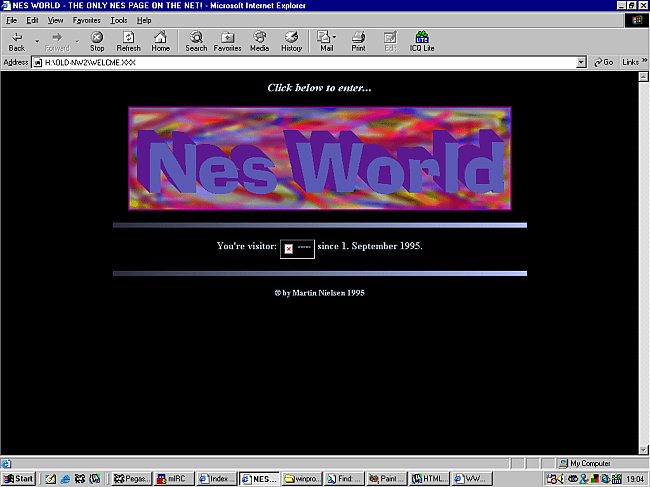Expand the address bar dropdown
The height and width of the screenshot is (487, 650).
[582, 62]
